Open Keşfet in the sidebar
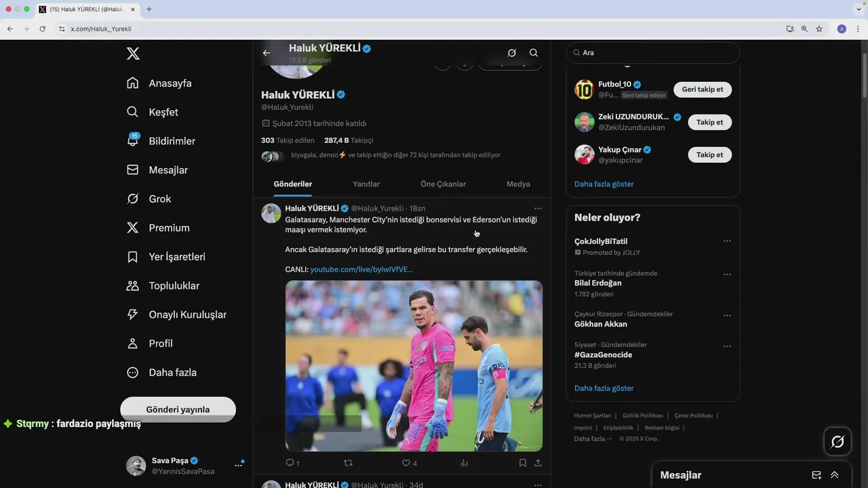This screenshot has height=488, width=868. [153, 112]
